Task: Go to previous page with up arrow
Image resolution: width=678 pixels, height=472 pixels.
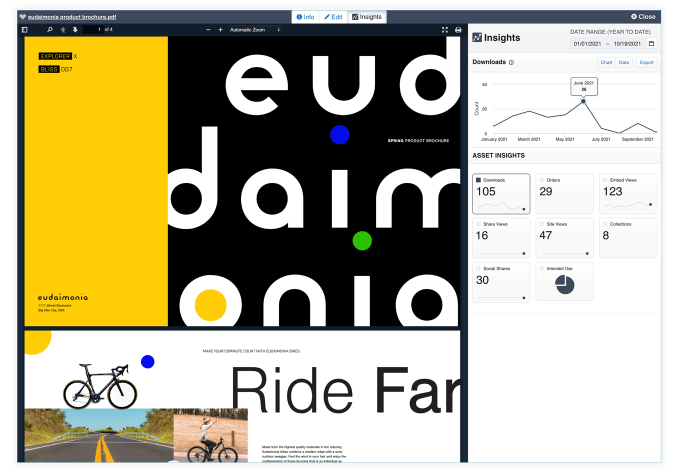Action: (63, 30)
